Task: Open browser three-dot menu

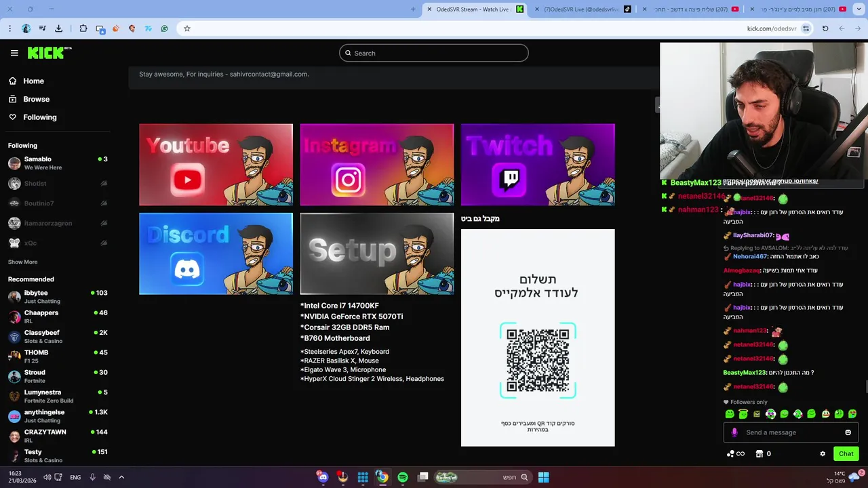Action: pyautogui.click(x=9, y=28)
